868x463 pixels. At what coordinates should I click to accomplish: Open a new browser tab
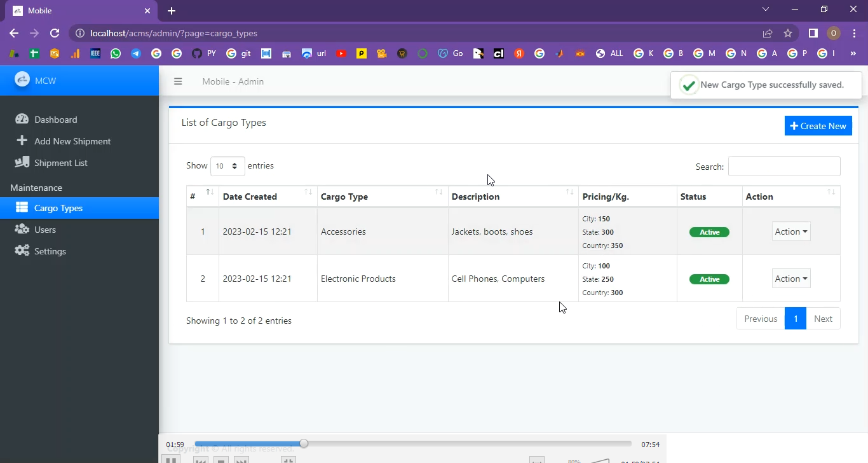point(172,11)
